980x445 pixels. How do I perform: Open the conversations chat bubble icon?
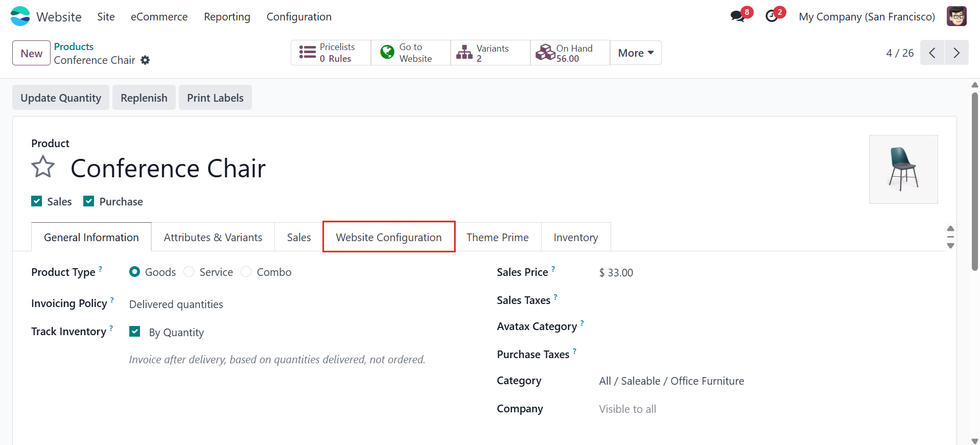[737, 16]
